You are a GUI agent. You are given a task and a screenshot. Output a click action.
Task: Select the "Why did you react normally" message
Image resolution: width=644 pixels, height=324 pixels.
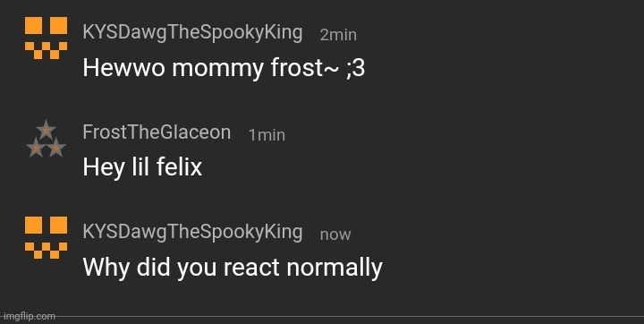[233, 268]
